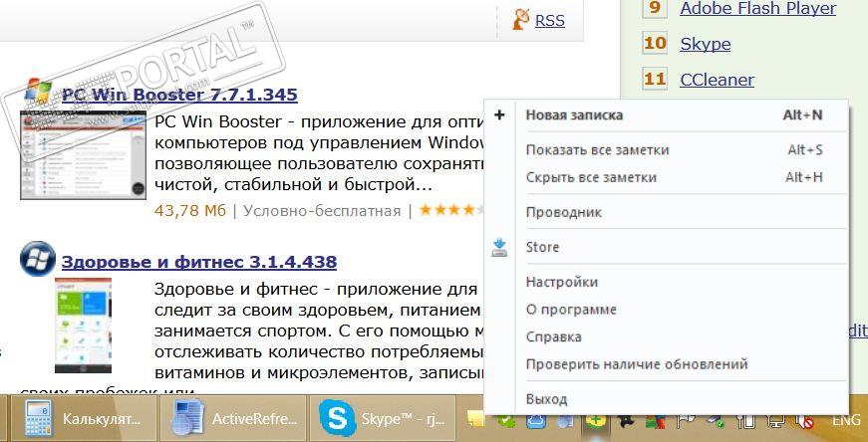Viewport: 868px width, 442px height.
Task: Click the ENG language indicator
Action: click(846, 421)
